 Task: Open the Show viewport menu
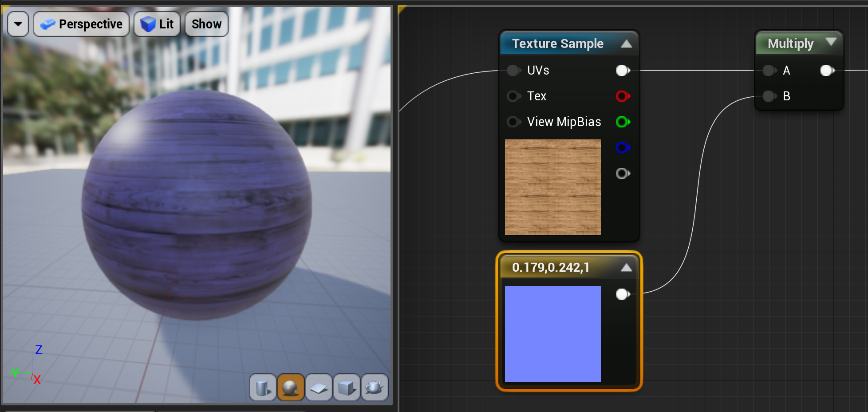[206, 24]
